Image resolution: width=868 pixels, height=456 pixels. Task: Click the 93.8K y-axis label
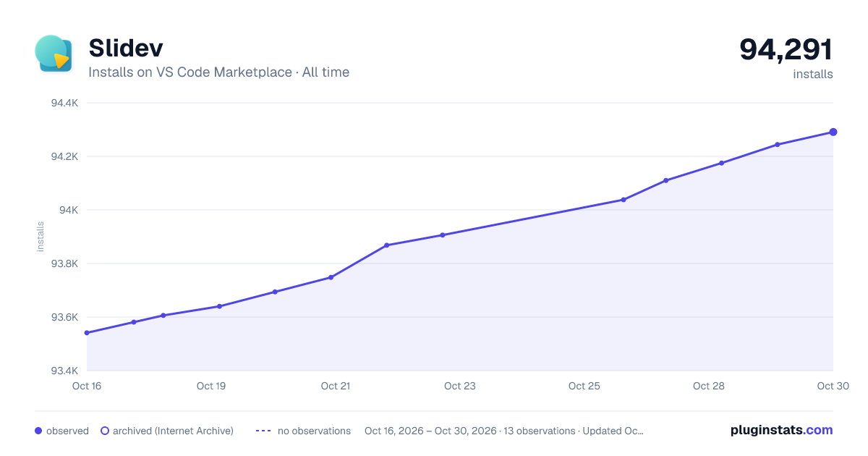pos(64,263)
